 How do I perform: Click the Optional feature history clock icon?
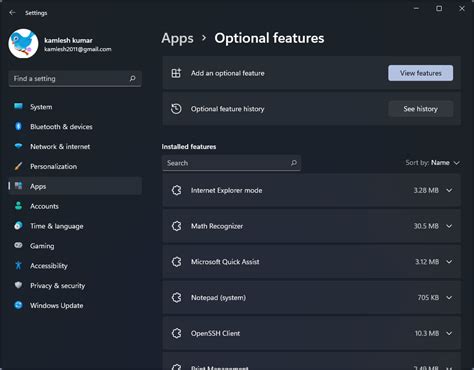[x=176, y=109]
